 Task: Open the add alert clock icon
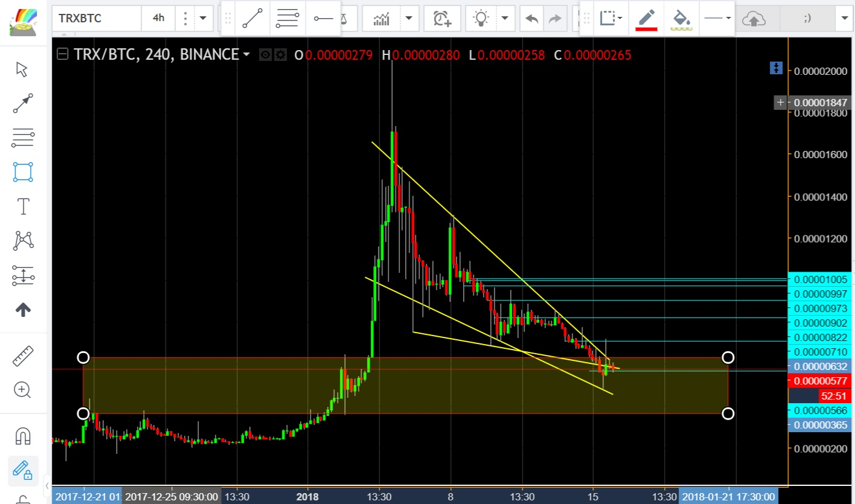tap(442, 19)
